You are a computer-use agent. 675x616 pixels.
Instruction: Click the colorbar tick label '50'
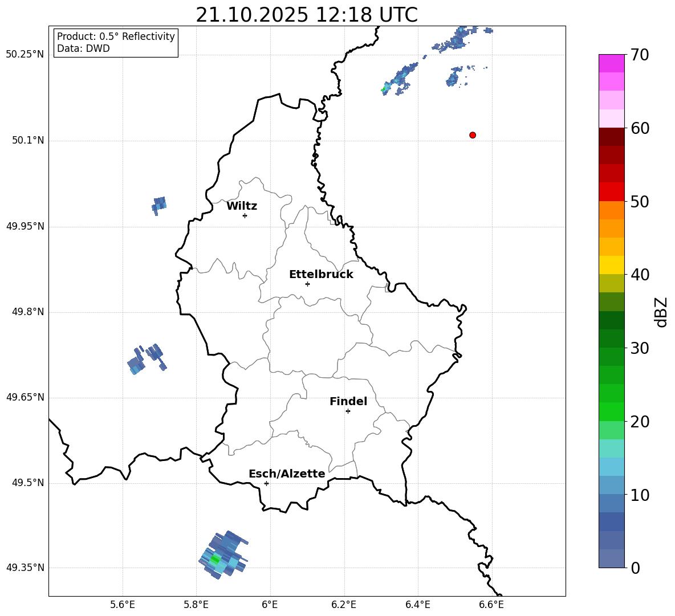click(639, 202)
